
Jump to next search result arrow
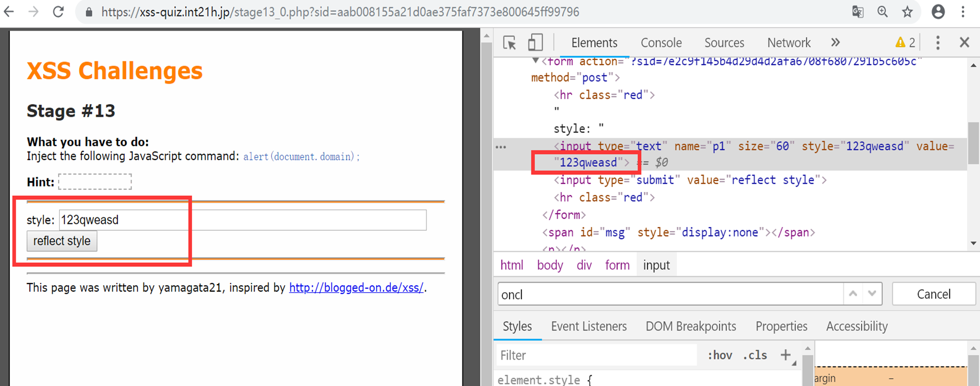[x=872, y=294]
